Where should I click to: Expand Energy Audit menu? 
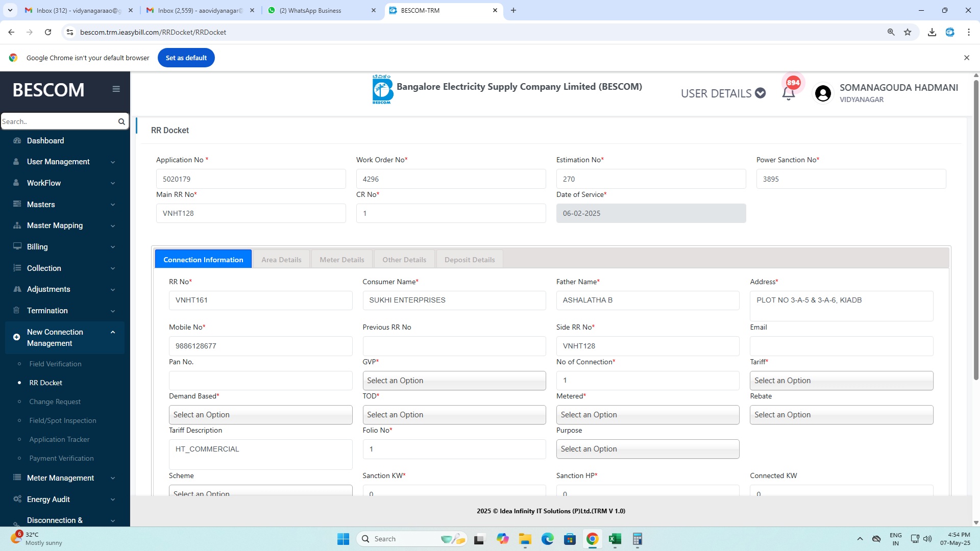65,499
